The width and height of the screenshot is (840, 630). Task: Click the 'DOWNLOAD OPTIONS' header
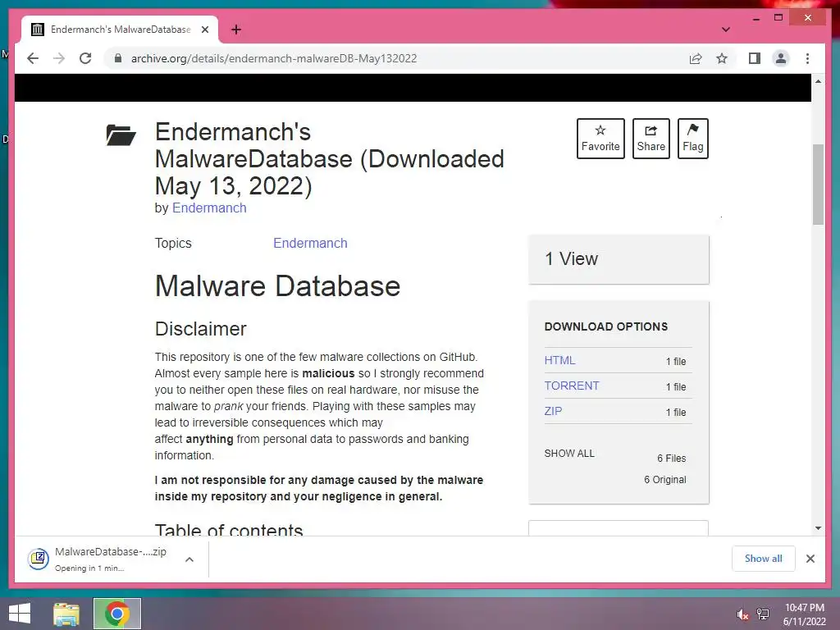pyautogui.click(x=606, y=326)
